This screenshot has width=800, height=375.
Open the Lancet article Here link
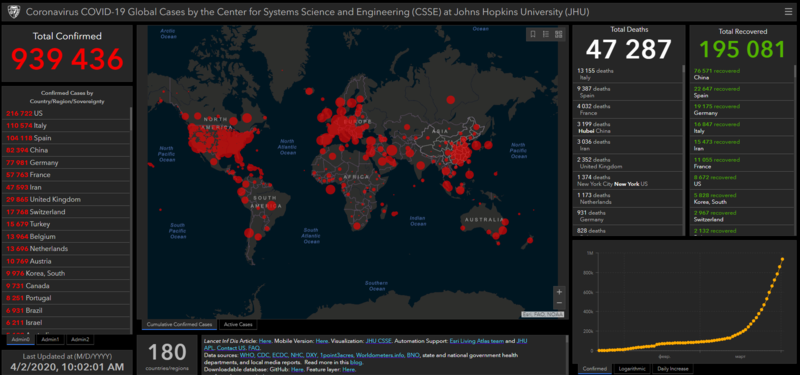pos(265,341)
